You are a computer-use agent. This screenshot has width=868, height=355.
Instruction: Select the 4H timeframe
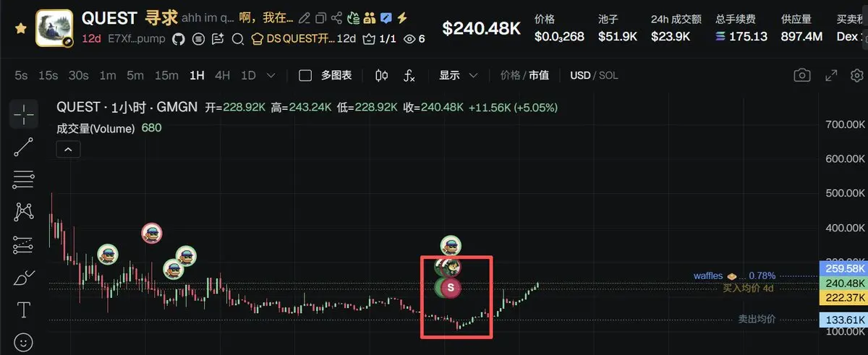(222, 75)
